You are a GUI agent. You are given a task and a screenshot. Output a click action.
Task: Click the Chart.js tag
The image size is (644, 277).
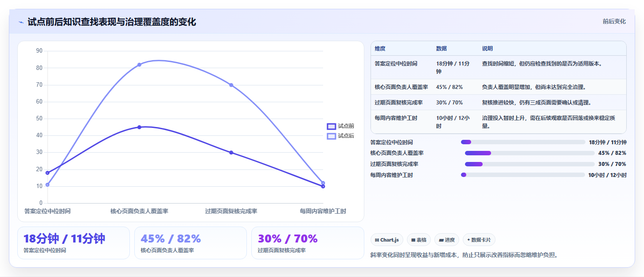(387, 240)
